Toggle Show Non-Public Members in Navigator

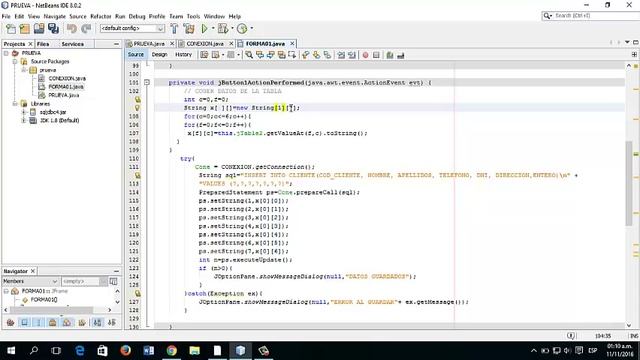53,323
